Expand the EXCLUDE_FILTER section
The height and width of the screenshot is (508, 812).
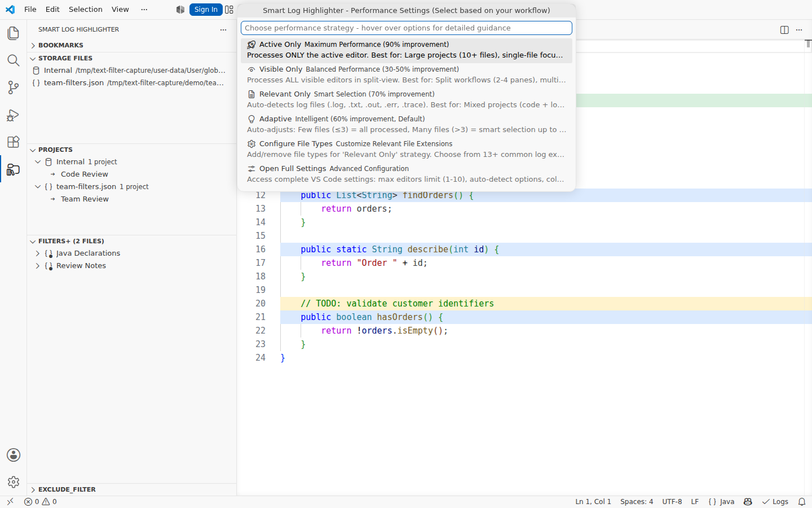tap(131, 489)
